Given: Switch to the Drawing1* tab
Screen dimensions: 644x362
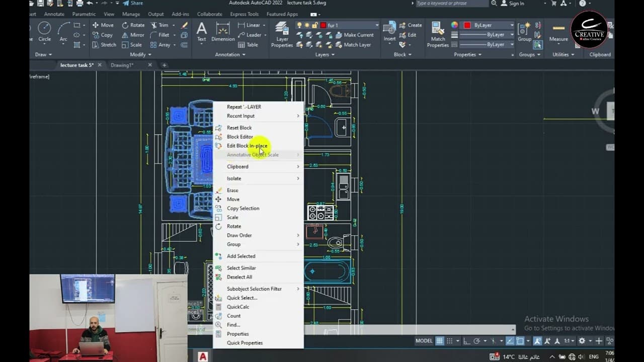Looking at the screenshot, I should point(122,65).
